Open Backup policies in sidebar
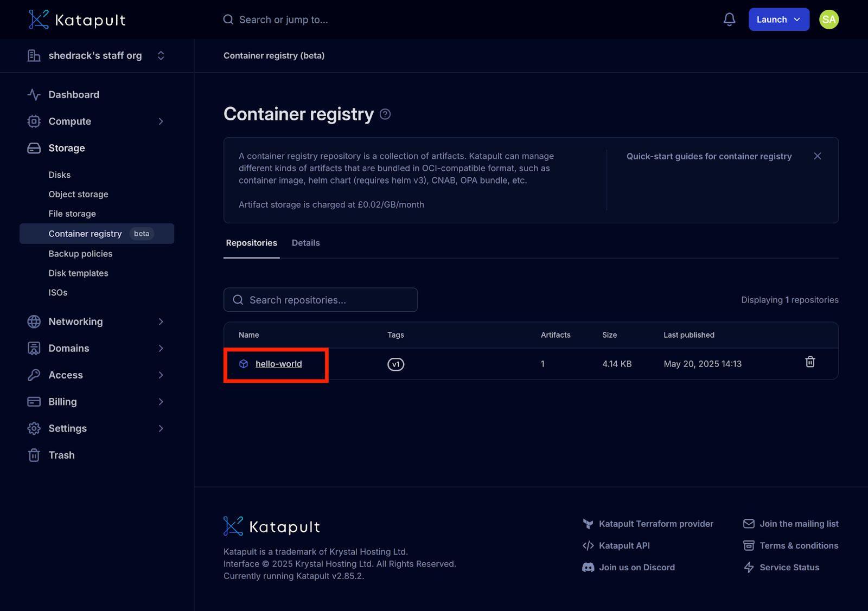This screenshot has width=868, height=611. tap(80, 254)
